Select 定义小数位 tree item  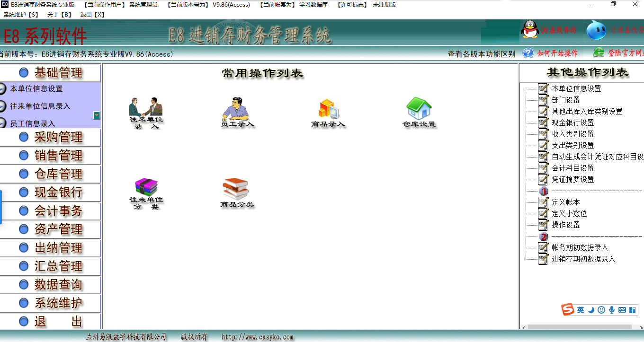(x=570, y=213)
